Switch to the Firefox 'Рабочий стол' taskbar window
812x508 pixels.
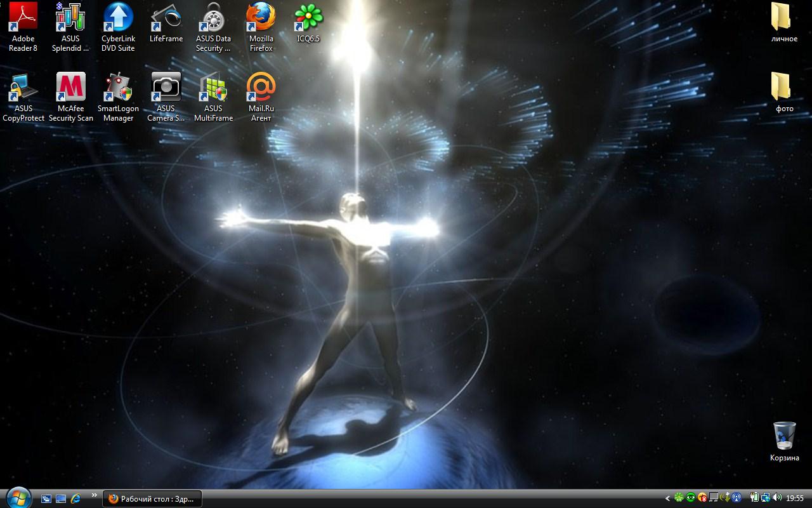pos(152,498)
